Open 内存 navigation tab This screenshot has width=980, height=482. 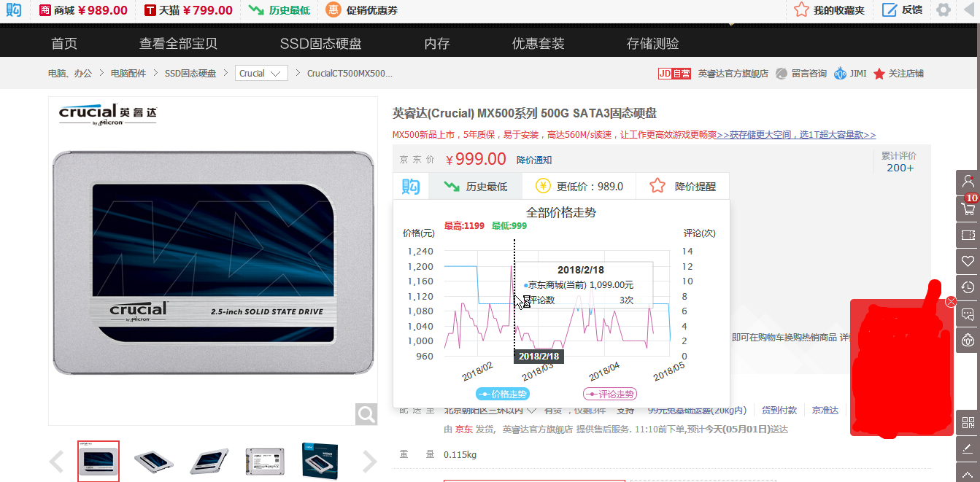click(x=437, y=44)
